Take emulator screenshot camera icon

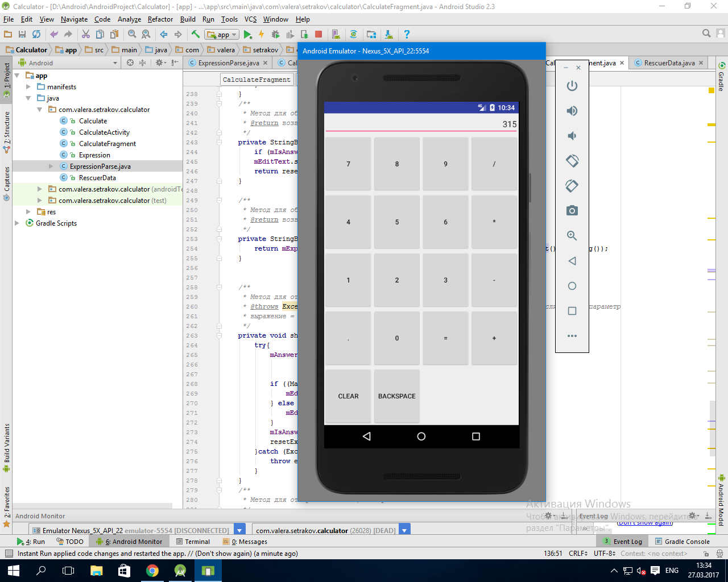pyautogui.click(x=572, y=211)
